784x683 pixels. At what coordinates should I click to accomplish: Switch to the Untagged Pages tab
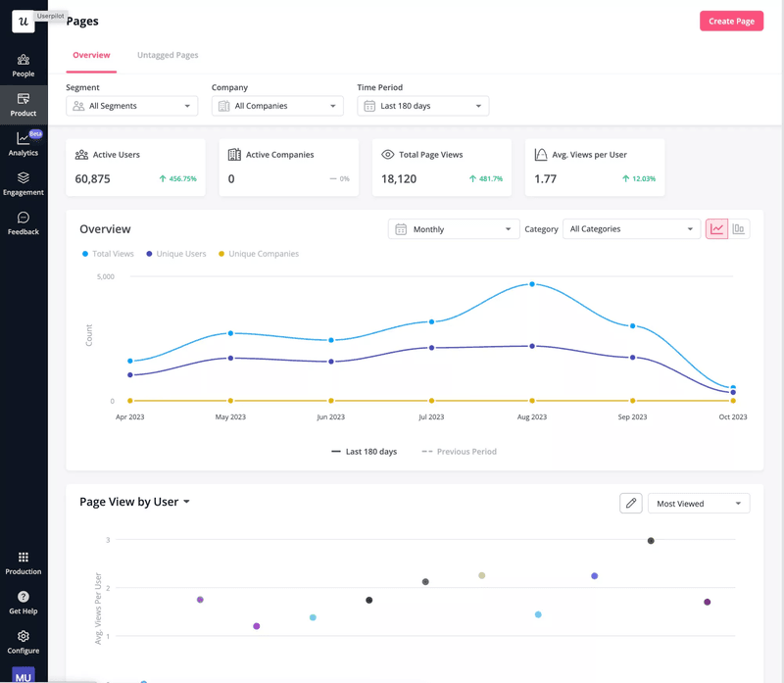click(168, 55)
